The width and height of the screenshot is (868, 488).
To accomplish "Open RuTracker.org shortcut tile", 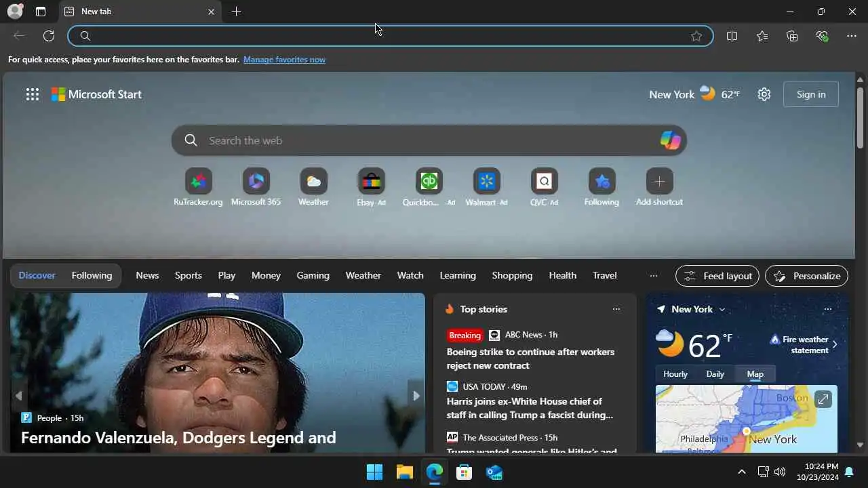I will [198, 188].
